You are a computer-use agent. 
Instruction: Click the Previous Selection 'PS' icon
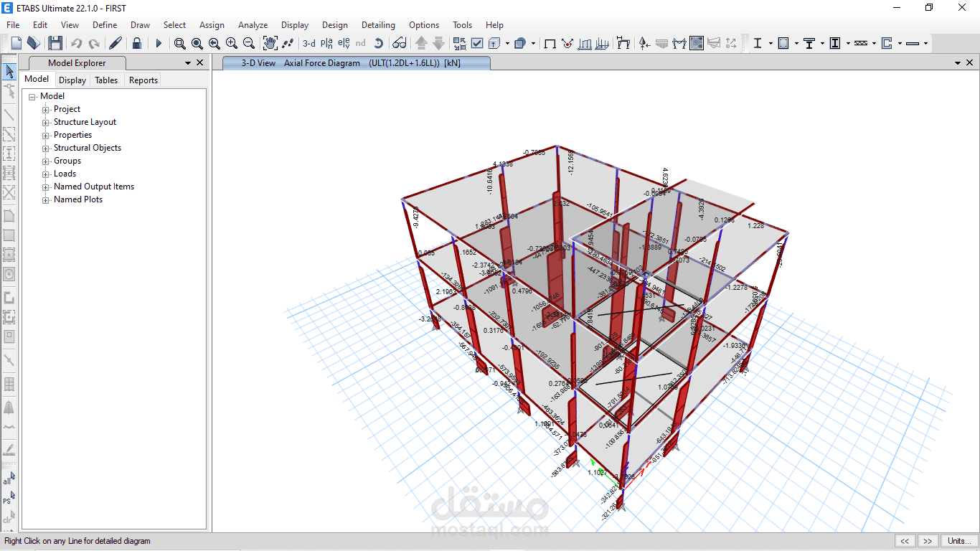(9, 499)
